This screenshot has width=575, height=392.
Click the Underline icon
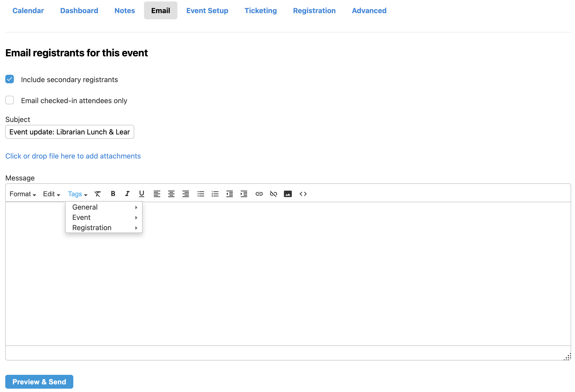[x=142, y=194]
